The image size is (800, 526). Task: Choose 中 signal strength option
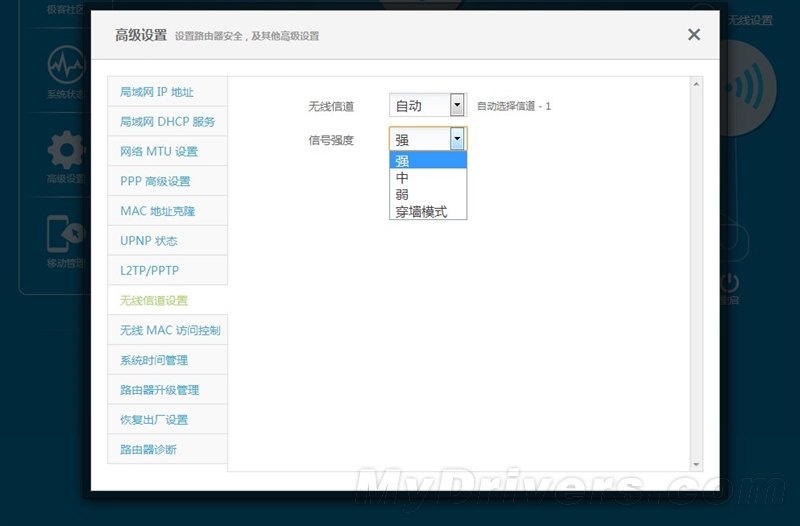coord(427,177)
